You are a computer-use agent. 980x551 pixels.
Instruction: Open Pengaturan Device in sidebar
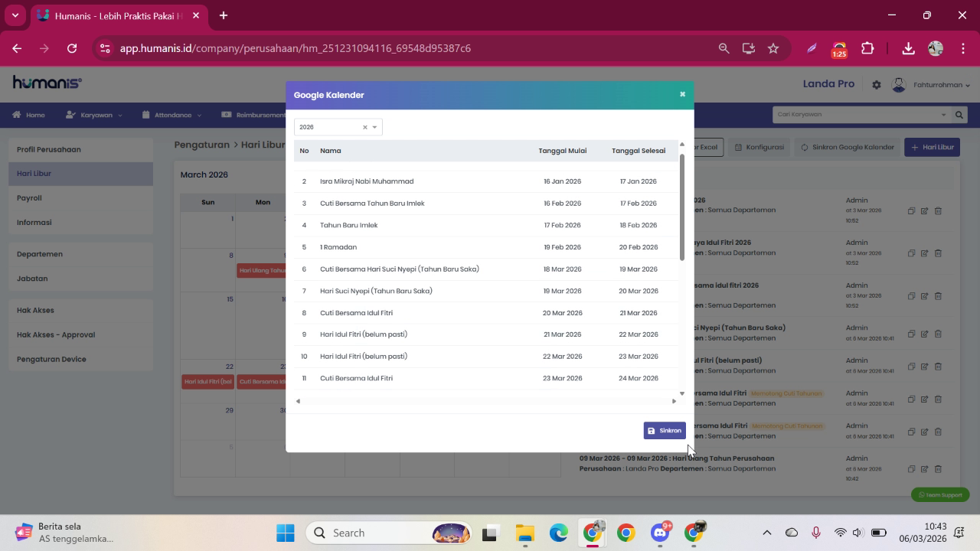(x=81, y=359)
